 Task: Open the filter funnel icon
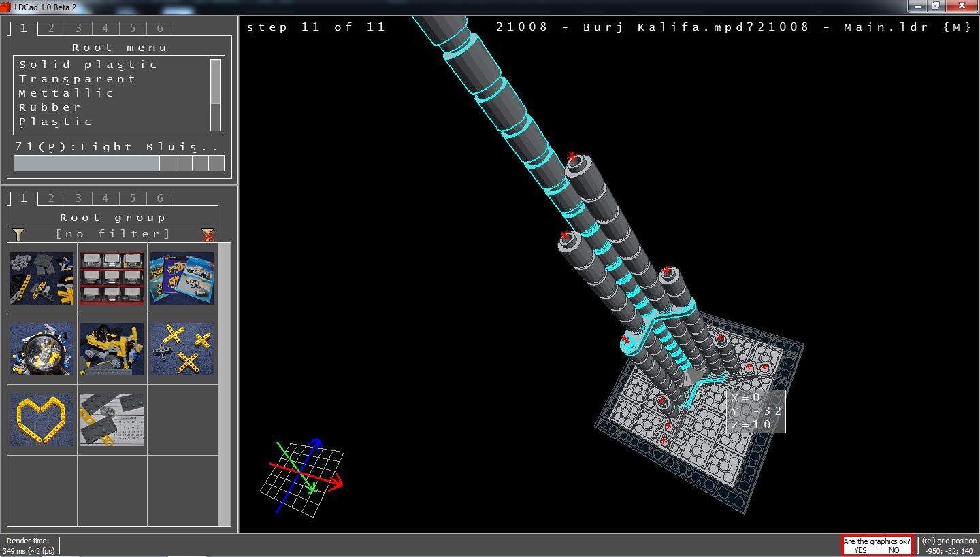[18, 234]
